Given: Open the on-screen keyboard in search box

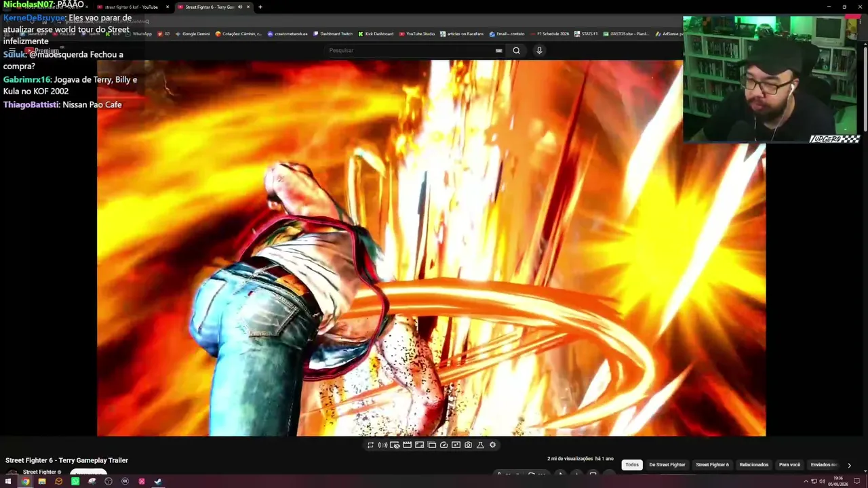Looking at the screenshot, I should [x=498, y=50].
